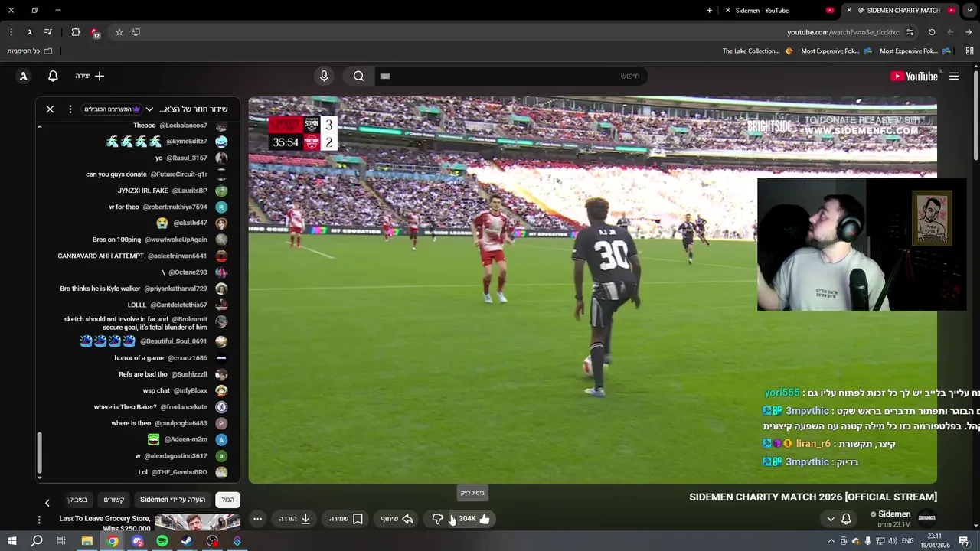Viewport: 980px width, 551px height.
Task: Start voice search with the microphone icon
Action: click(324, 76)
